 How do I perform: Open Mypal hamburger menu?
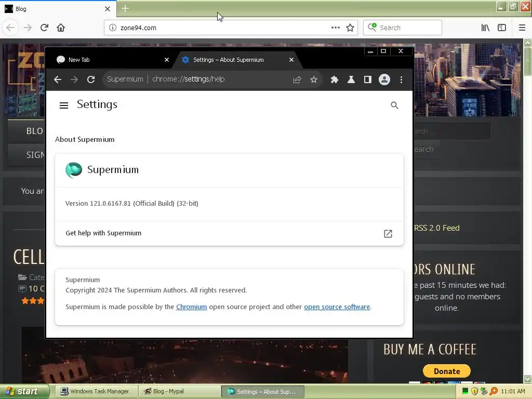(522, 28)
